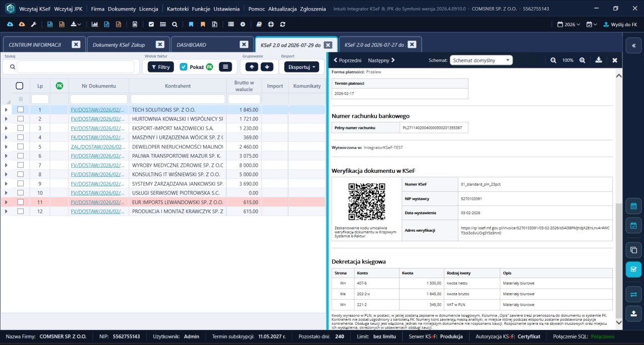Open the Schemat domyślny combo box
Viewport: 644px width, 345px height.
click(481, 60)
